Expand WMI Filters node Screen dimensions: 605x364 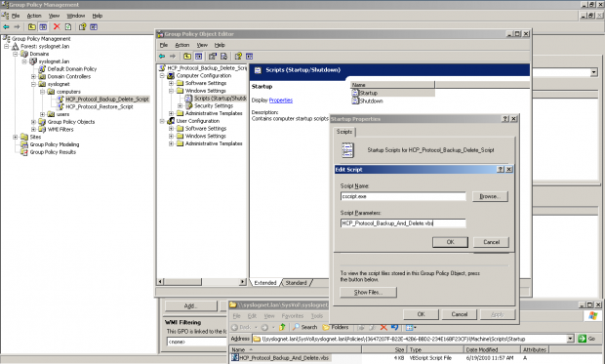click(x=33, y=130)
